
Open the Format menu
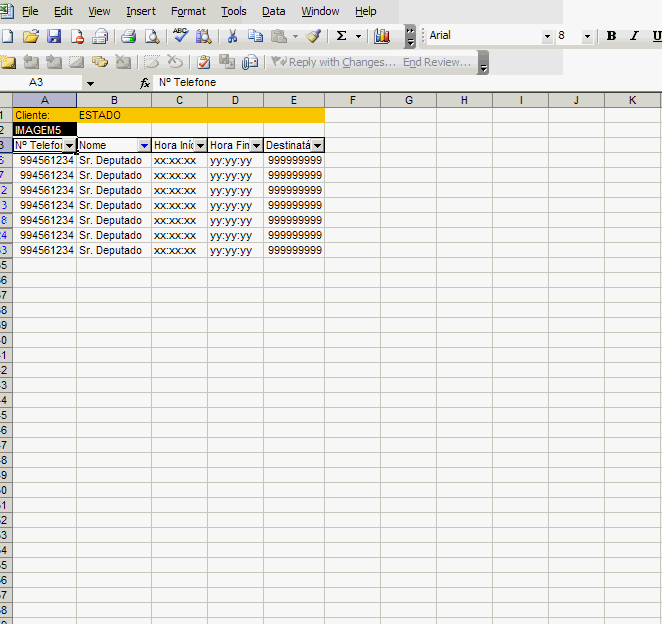[188, 11]
